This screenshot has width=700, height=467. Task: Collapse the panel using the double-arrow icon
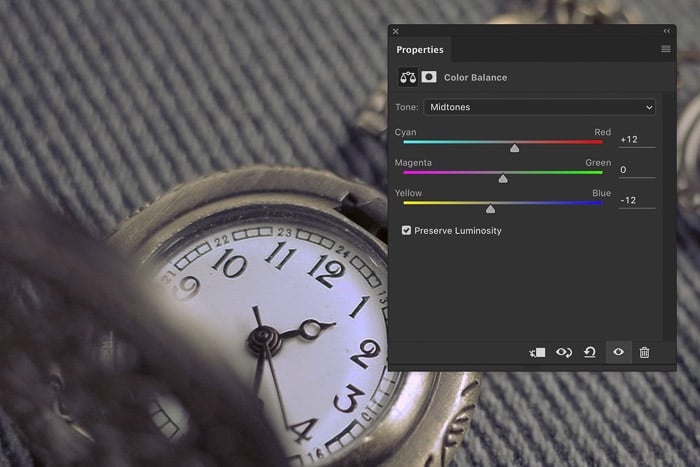click(667, 31)
